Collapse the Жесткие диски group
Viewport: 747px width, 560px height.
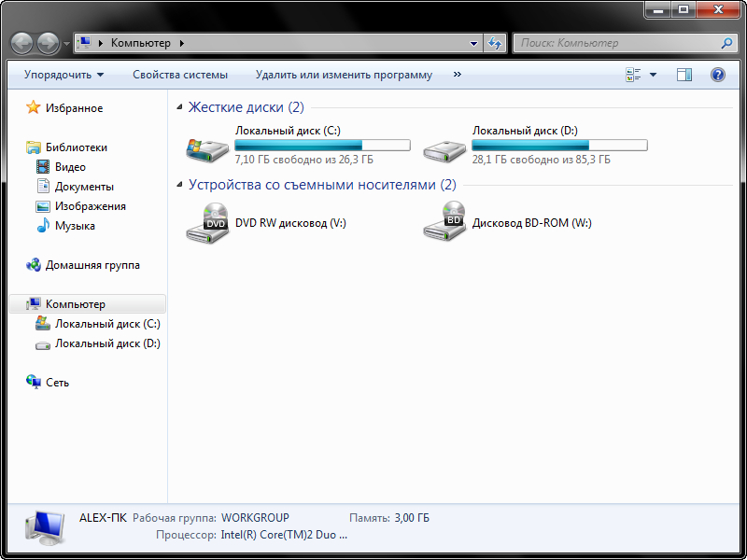point(179,107)
